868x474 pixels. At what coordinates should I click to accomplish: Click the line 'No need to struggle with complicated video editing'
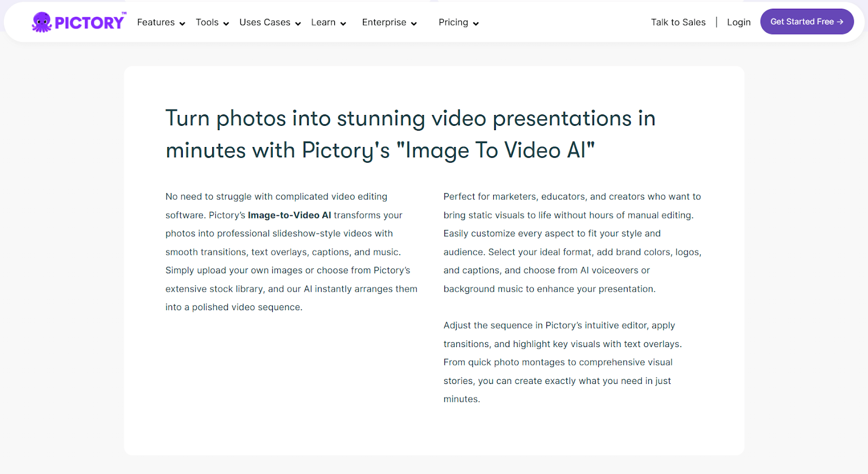[276, 196]
